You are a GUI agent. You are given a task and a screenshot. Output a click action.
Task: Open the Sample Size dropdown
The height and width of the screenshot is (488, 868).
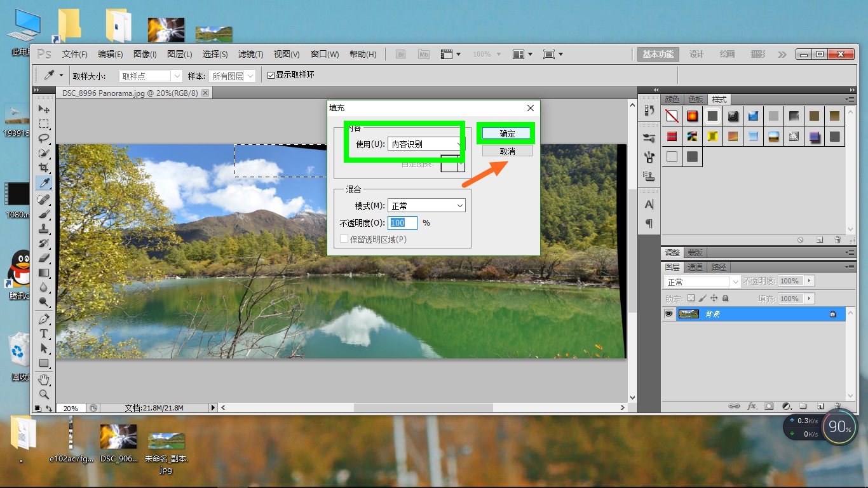click(x=151, y=76)
